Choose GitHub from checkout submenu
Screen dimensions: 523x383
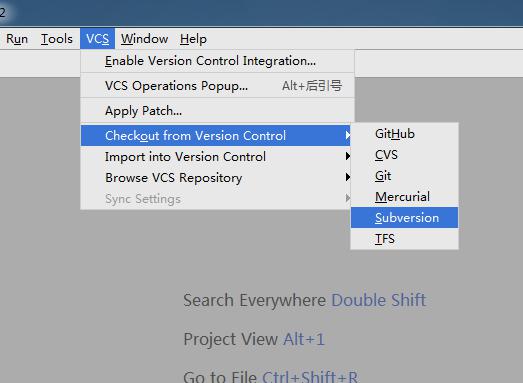click(x=404, y=134)
